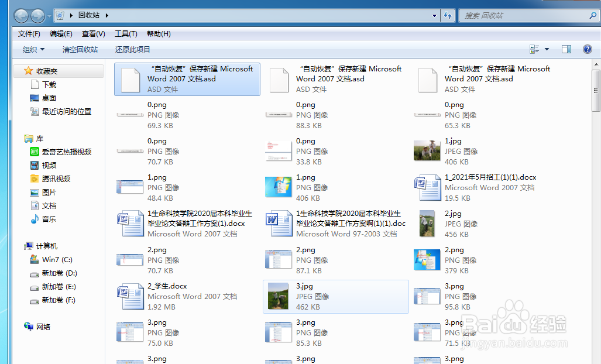This screenshot has height=364, width=601.
Task: Select 0.png file sized 65.3 KB
Action: tap(484, 115)
